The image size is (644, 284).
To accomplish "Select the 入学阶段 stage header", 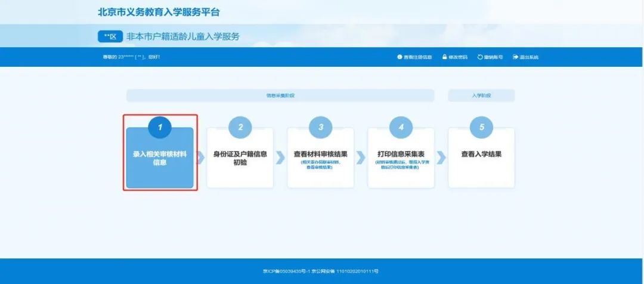I will tap(481, 95).
